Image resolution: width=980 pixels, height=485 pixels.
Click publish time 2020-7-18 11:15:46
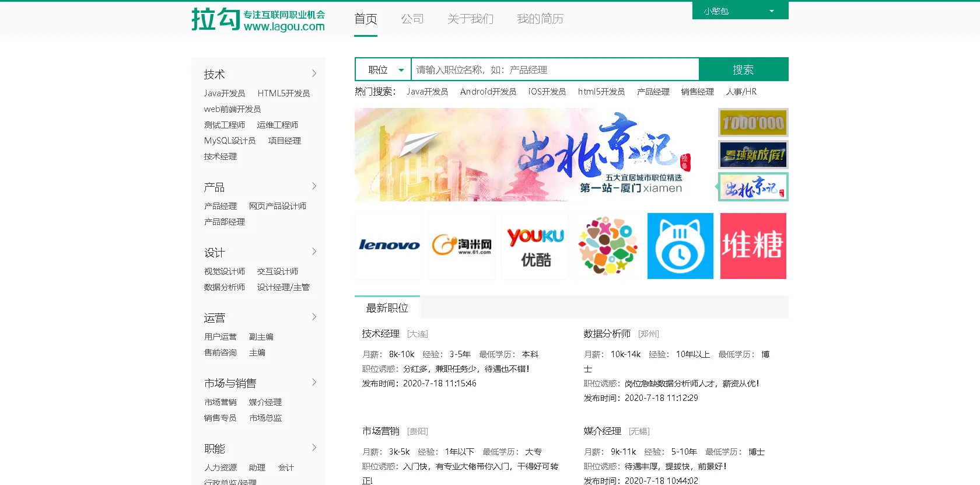440,383
